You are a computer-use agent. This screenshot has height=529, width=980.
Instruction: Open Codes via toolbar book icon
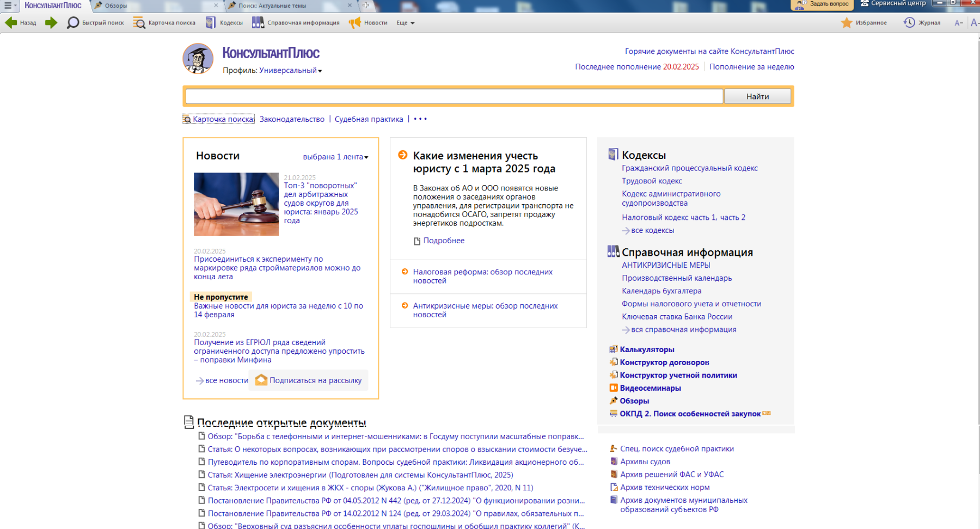point(211,23)
